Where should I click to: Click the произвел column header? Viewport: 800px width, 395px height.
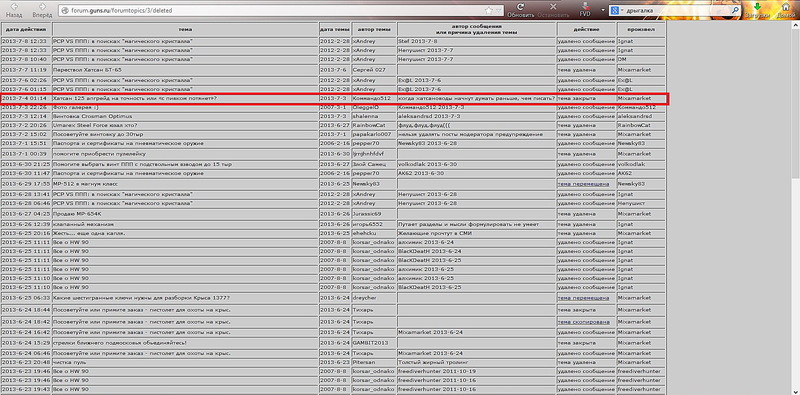641,29
